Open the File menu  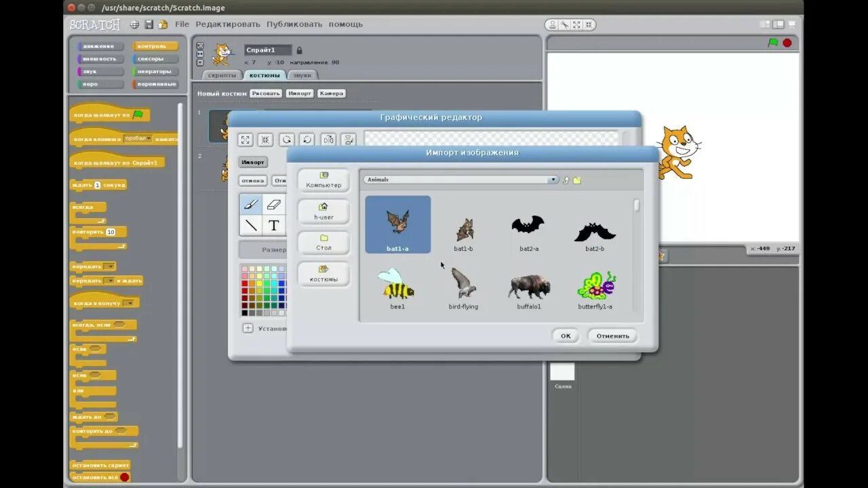pyautogui.click(x=182, y=24)
